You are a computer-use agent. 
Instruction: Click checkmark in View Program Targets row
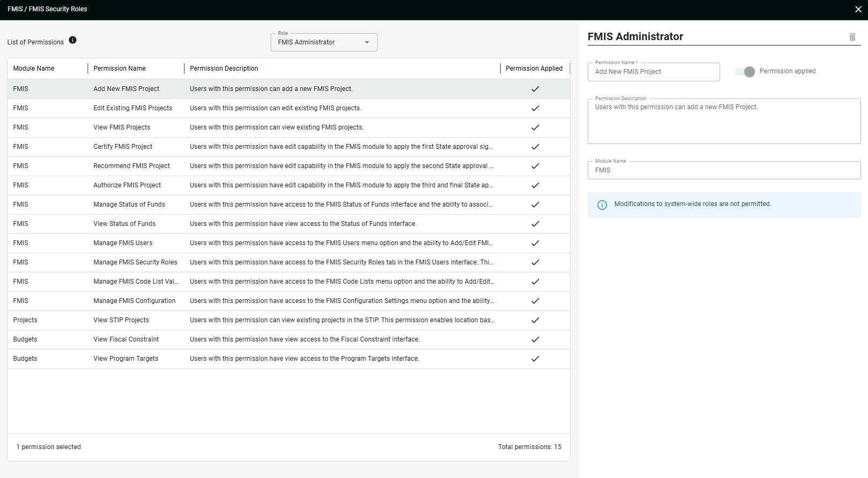click(x=535, y=359)
